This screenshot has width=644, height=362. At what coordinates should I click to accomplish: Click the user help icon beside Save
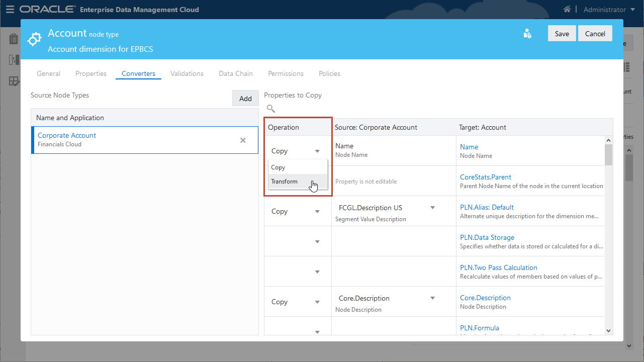[x=527, y=34]
